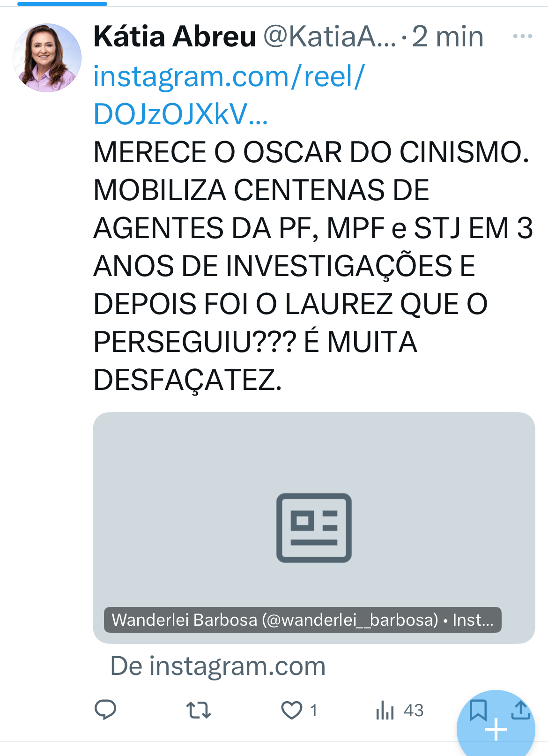Tap the Wanderlei Barbosa card caption
The height and width of the screenshot is (756, 548).
[x=303, y=620]
